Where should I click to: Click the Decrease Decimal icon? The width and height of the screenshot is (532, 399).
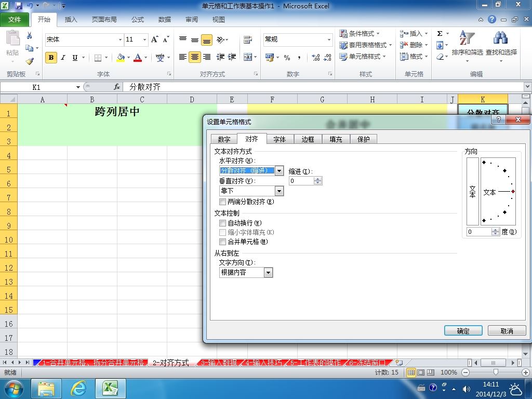(x=327, y=58)
